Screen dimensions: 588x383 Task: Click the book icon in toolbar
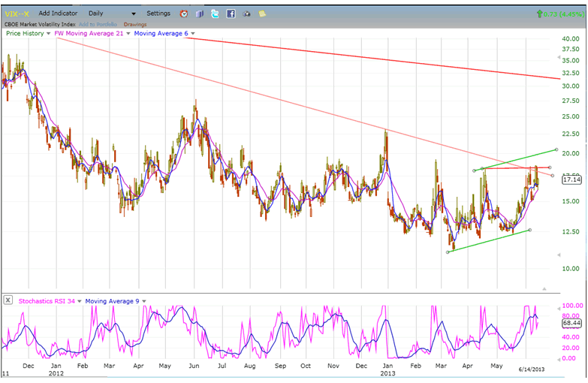point(200,14)
